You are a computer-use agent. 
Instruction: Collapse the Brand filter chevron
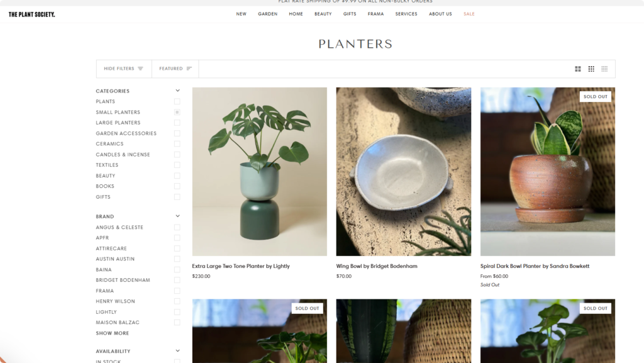177,216
